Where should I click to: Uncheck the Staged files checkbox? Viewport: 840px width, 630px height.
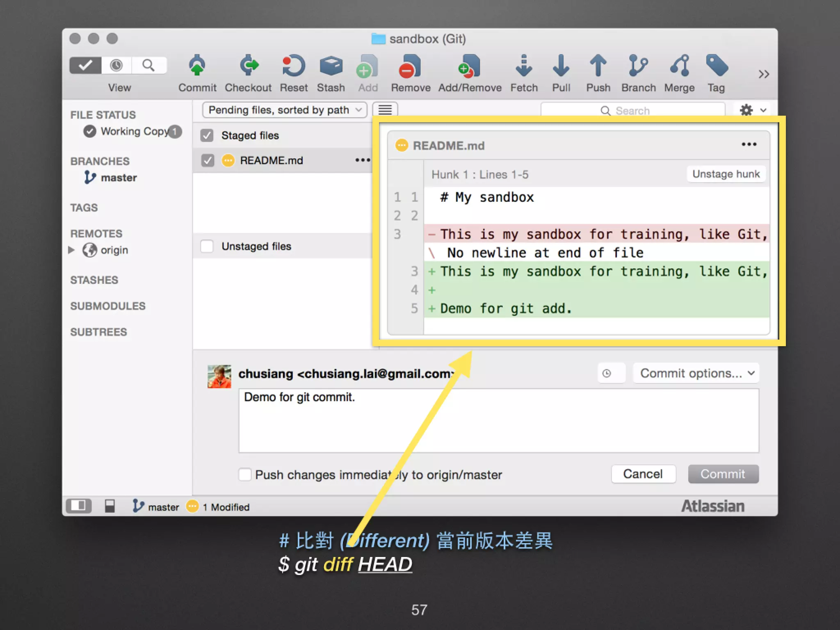[x=207, y=135]
